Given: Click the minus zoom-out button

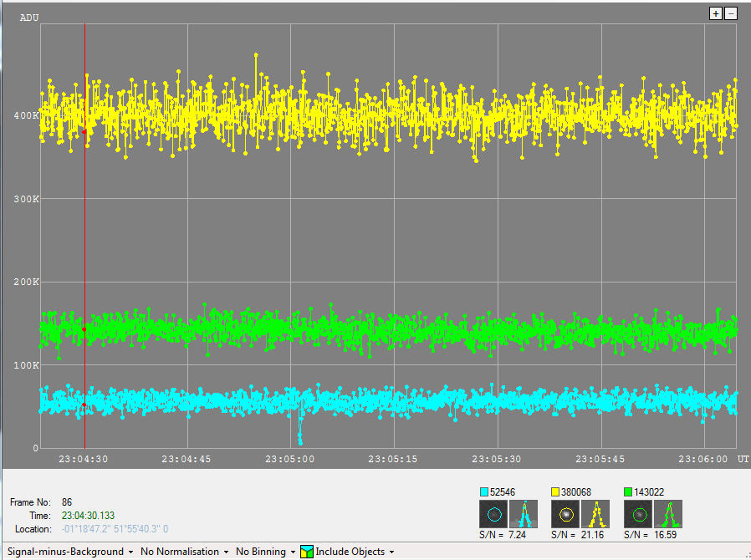Looking at the screenshot, I should 731,13.
